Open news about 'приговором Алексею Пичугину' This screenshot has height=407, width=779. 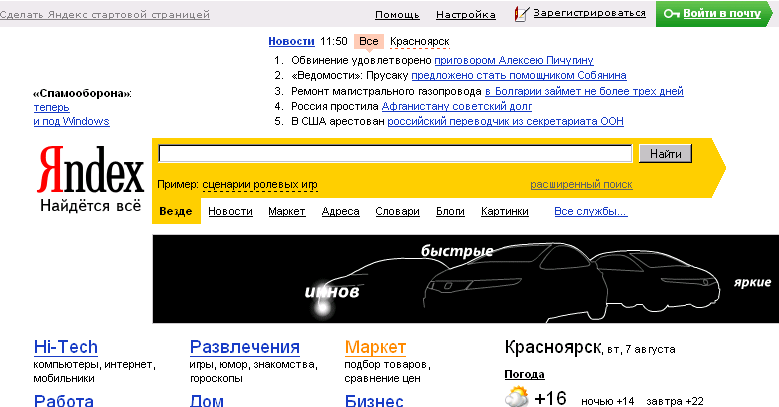[x=514, y=60]
